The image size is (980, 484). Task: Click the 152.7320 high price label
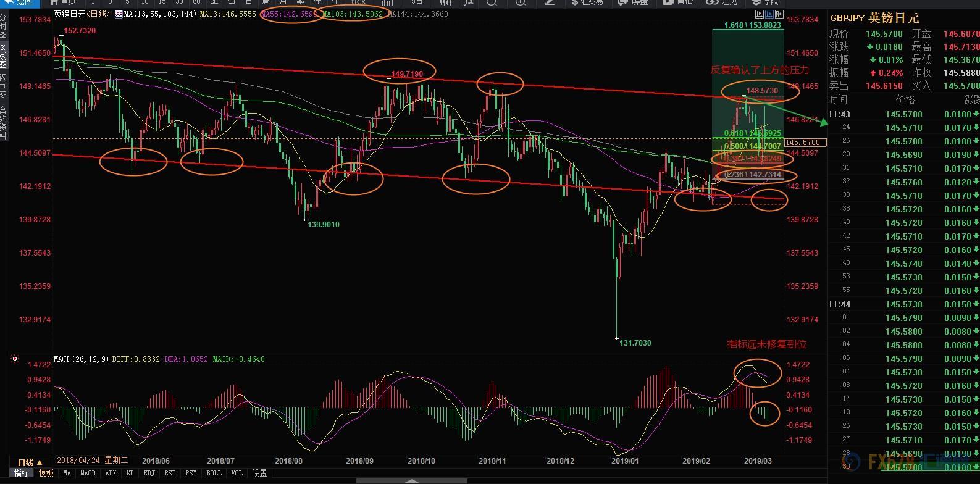(80, 31)
